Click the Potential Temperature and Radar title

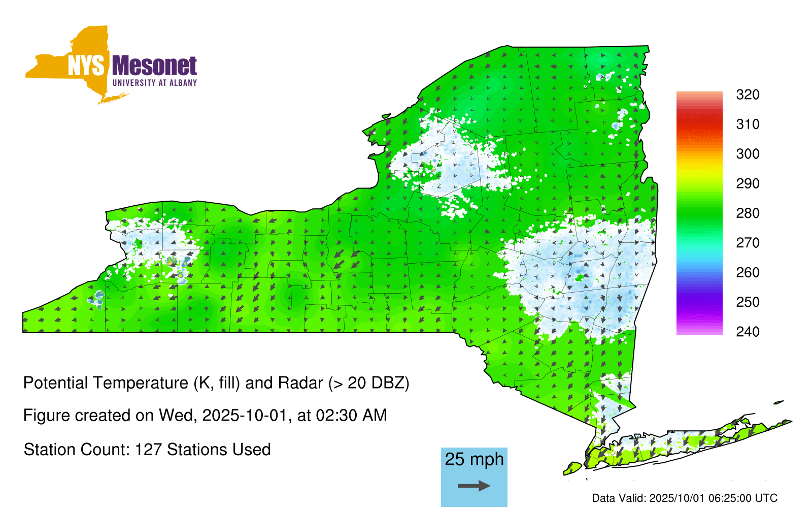coord(216,383)
